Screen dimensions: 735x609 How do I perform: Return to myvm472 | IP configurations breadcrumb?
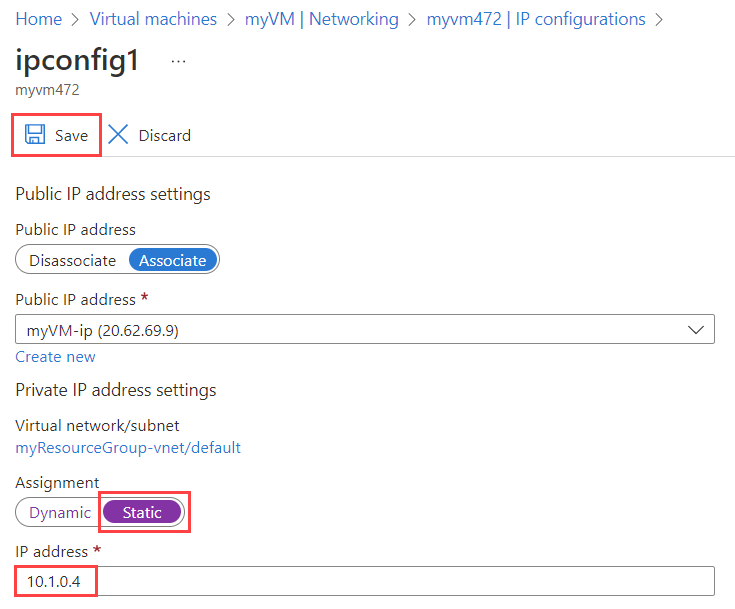click(536, 19)
